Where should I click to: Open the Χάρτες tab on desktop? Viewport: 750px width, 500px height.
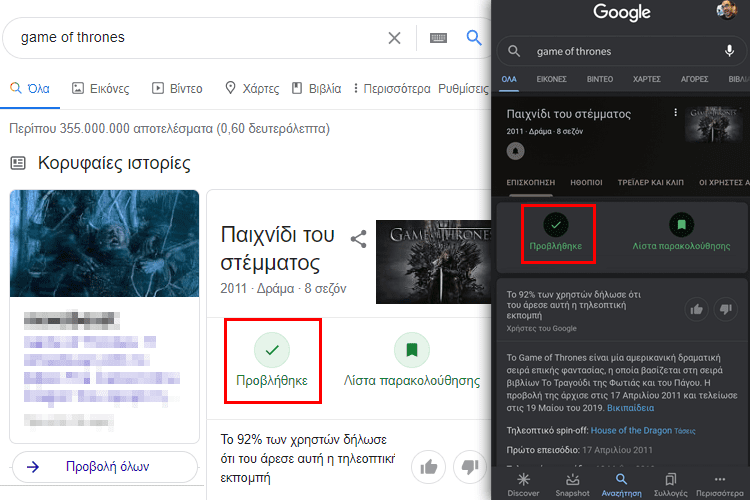[x=252, y=89]
